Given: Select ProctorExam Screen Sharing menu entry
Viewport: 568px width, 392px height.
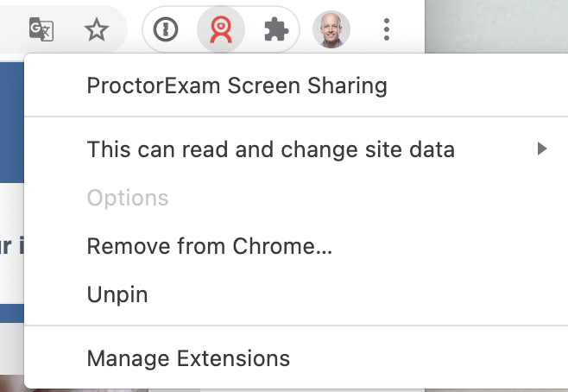Looking at the screenshot, I should pyautogui.click(x=237, y=85).
